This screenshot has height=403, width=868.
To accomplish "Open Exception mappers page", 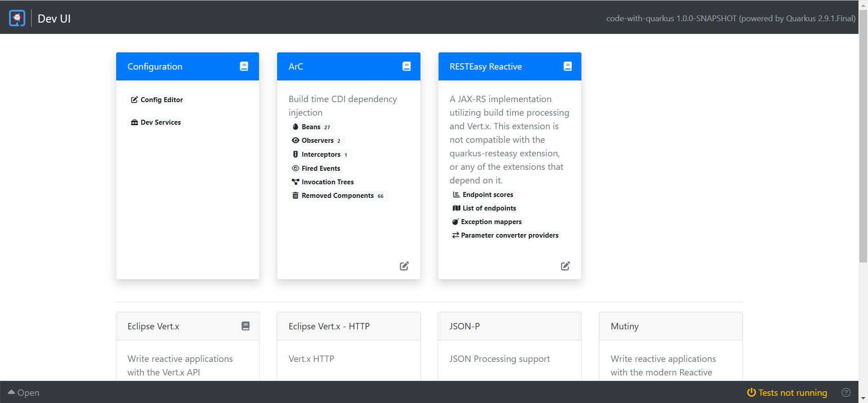I will click(487, 222).
